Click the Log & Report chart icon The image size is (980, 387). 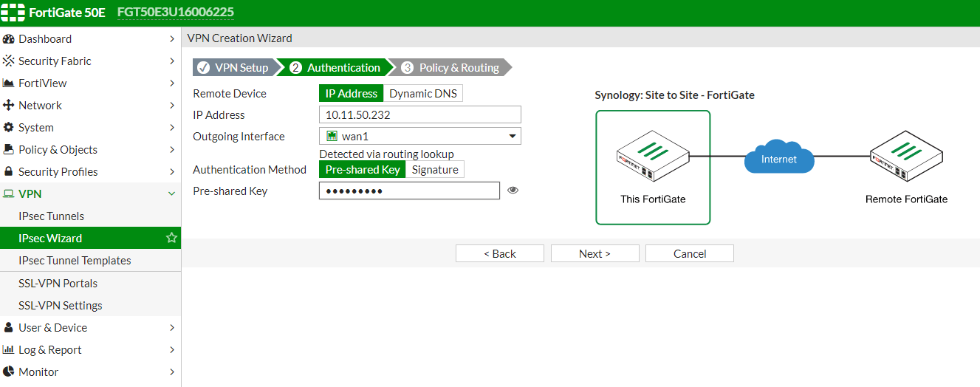9,349
